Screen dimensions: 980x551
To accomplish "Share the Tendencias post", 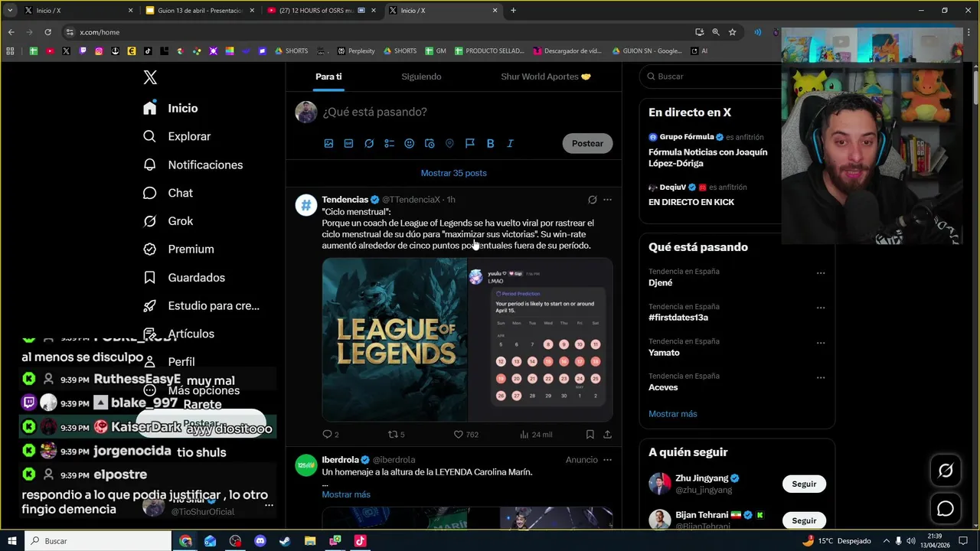I will pos(607,434).
